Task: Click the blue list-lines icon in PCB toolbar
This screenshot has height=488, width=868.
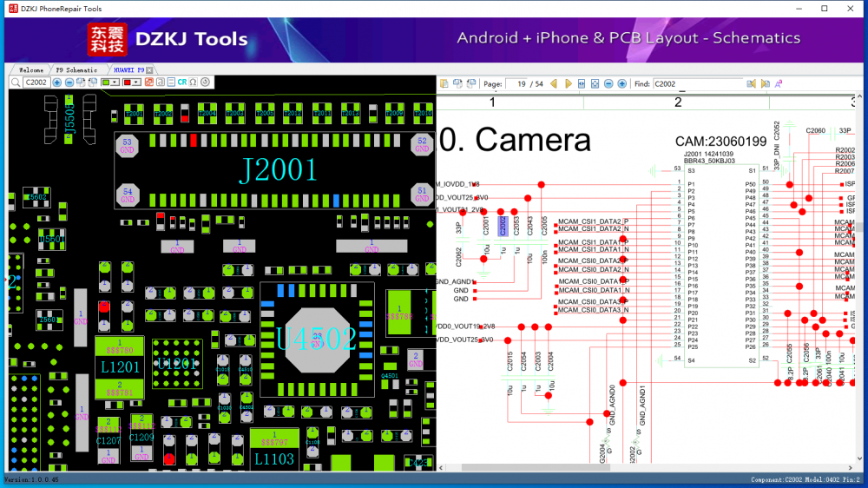Action: click(x=171, y=82)
